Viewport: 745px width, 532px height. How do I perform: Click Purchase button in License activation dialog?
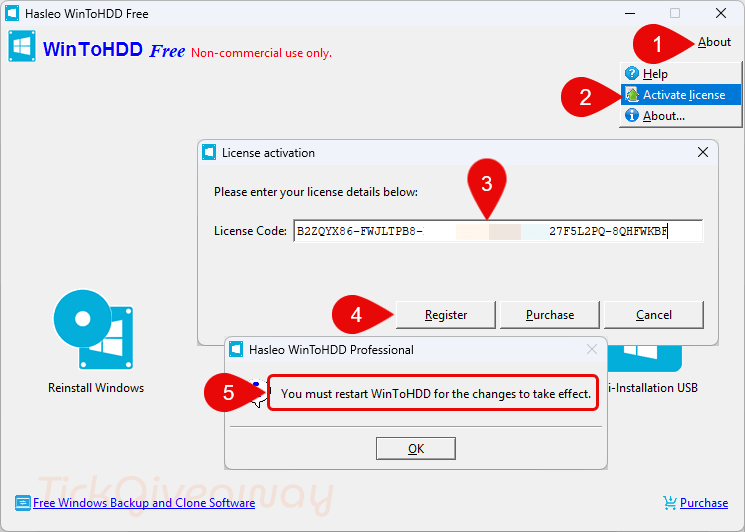(550, 315)
